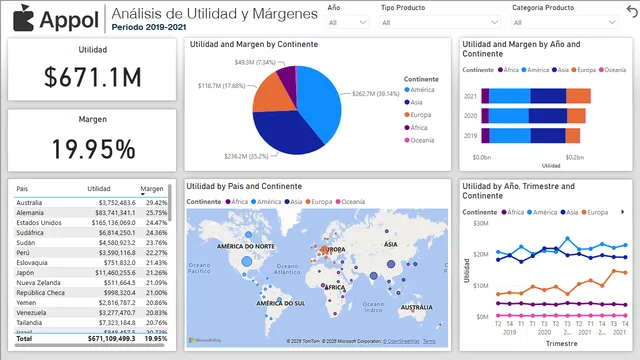Image resolution: width=640 pixels, height=360 pixels.
Task: Click Europa in map legend
Action: [318, 202]
